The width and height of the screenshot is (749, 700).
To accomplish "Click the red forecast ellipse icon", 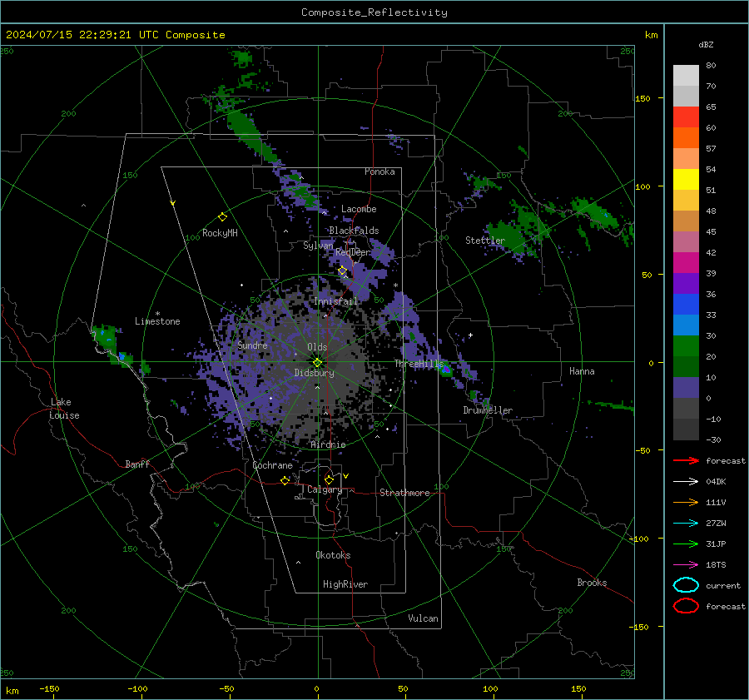I will tap(686, 606).
